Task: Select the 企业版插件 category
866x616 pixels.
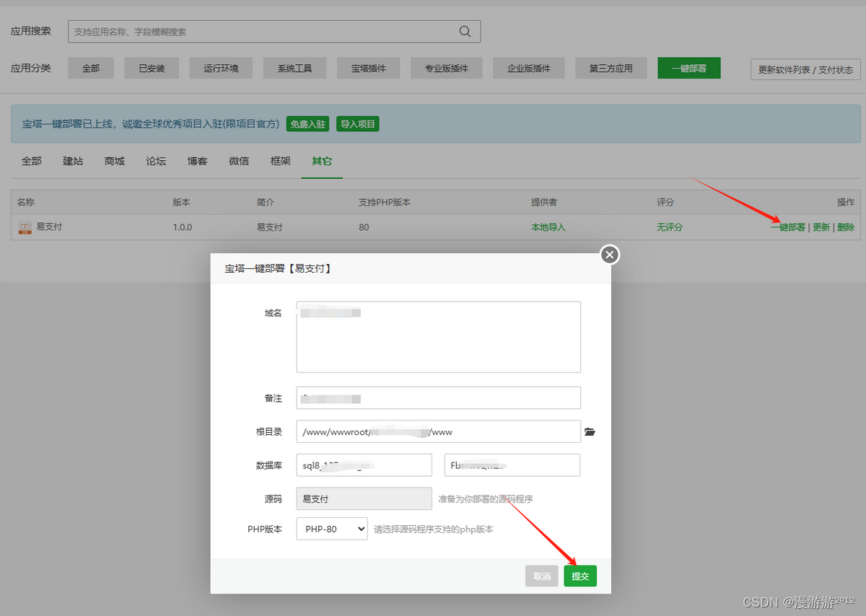Action: (529, 69)
